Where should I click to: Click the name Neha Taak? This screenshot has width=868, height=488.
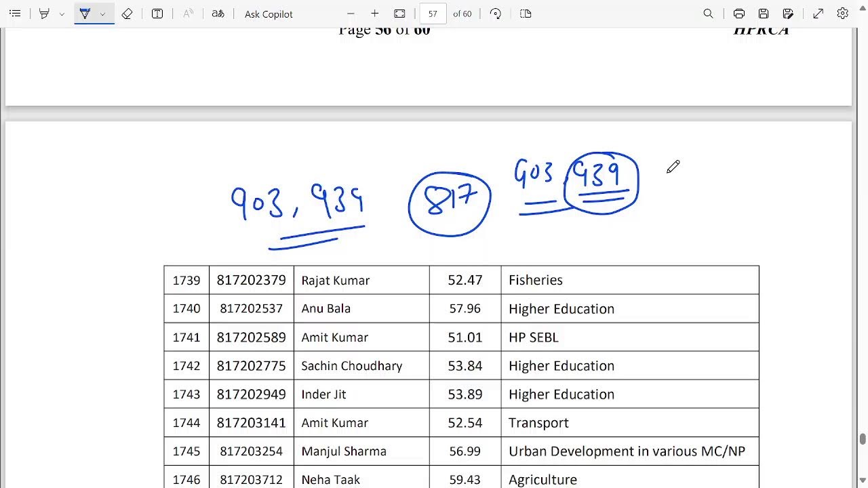[x=331, y=479]
